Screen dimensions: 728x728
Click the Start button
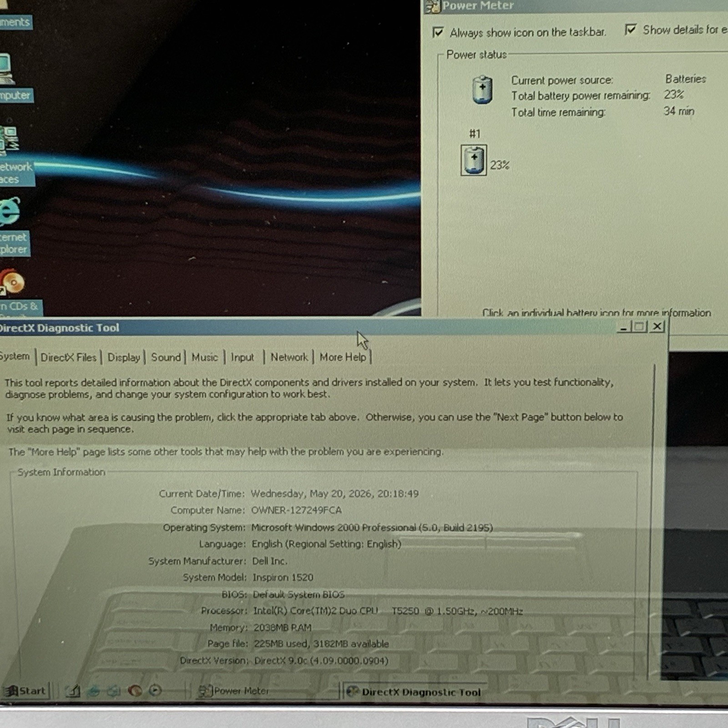pos(25,691)
